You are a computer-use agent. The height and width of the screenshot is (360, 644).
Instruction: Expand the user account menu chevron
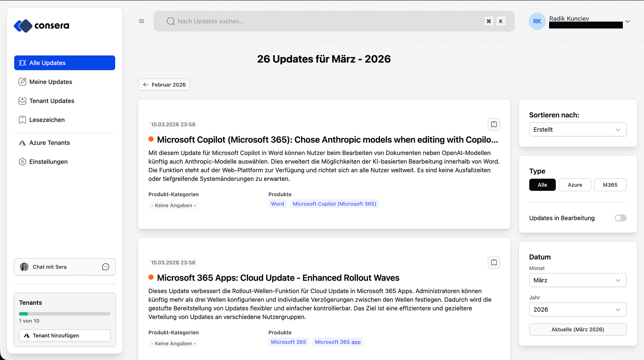tap(628, 21)
